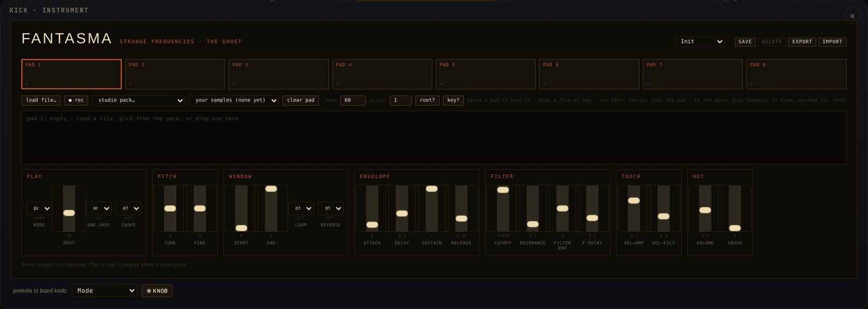Click the load file button
The image size is (868, 309).
click(x=41, y=100)
